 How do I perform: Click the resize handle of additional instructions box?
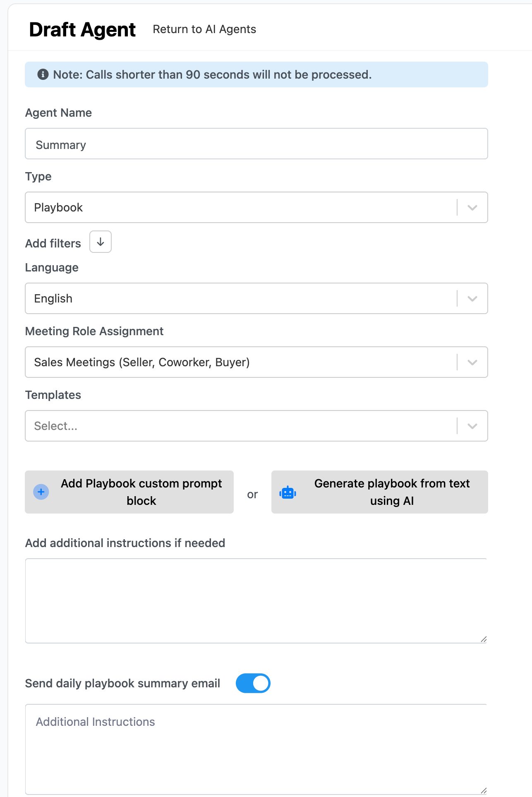point(484,639)
